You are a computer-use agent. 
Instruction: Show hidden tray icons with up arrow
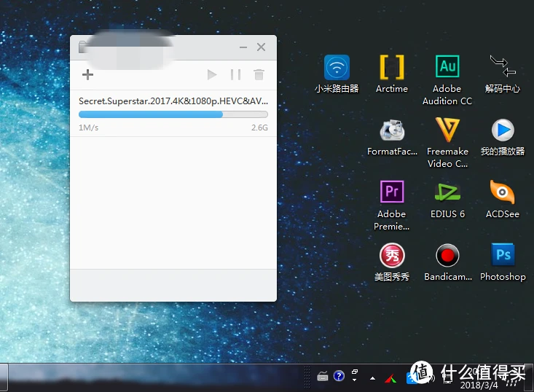point(372,378)
